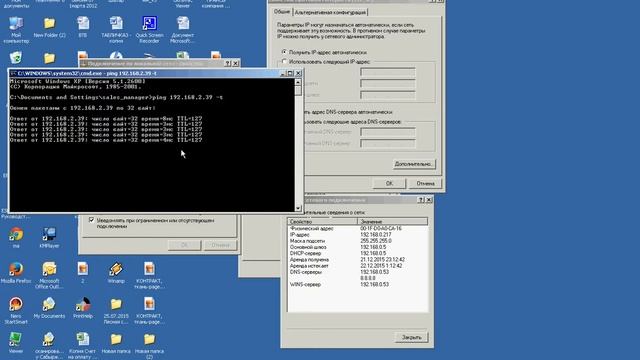
Task: Click the Дополнительно button in TCP/IP properties
Action: [413, 164]
